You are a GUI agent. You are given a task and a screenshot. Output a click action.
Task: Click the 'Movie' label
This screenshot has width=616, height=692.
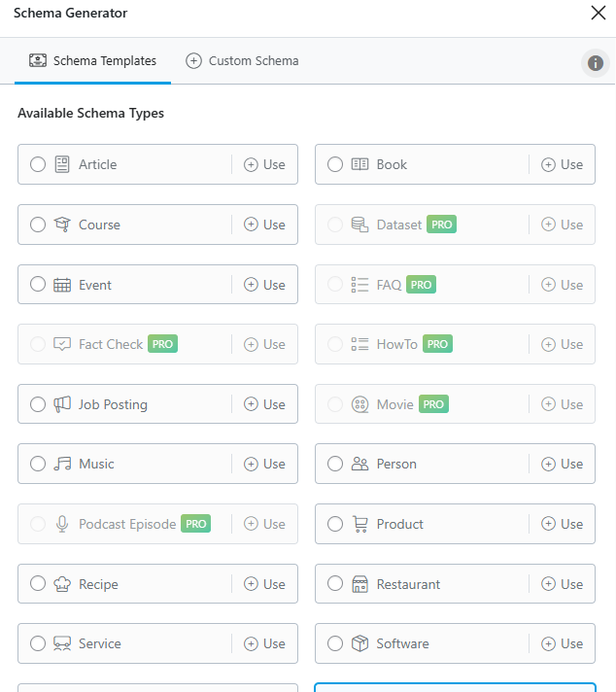click(x=394, y=404)
